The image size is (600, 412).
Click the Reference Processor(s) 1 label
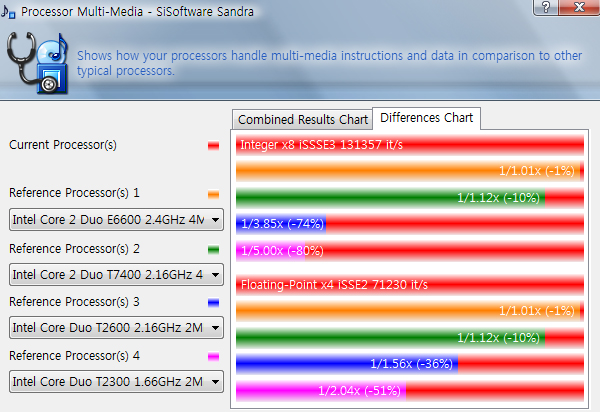74,193
